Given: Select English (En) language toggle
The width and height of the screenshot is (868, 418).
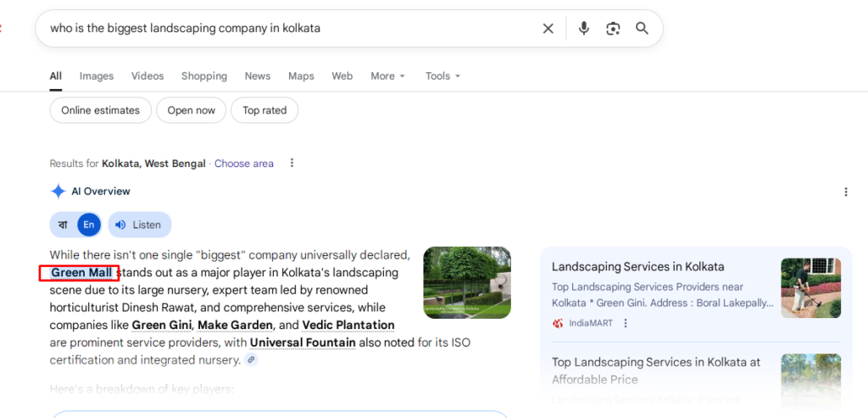Looking at the screenshot, I should (x=89, y=224).
